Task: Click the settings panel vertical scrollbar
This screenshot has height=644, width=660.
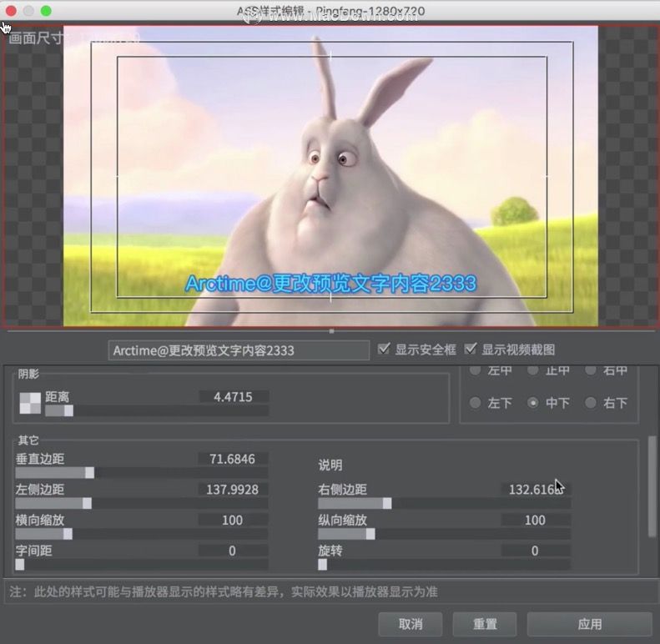Action: pyautogui.click(x=652, y=487)
